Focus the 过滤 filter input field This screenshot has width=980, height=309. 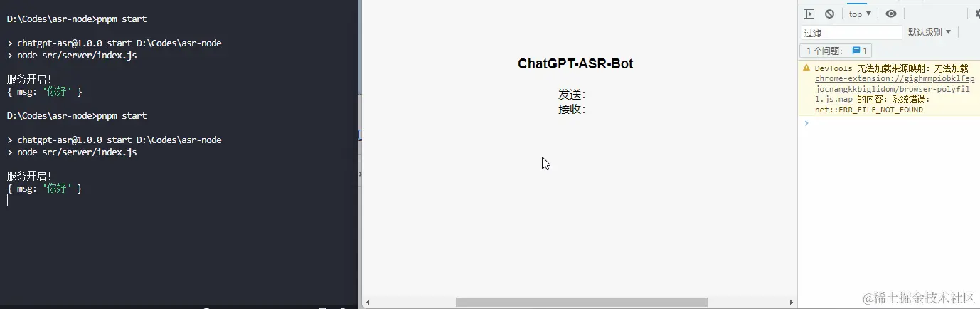point(851,33)
